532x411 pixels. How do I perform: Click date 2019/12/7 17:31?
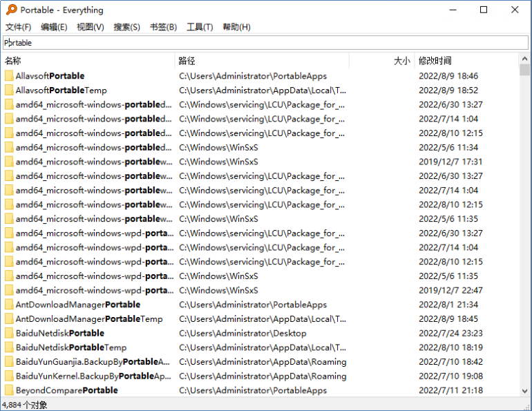click(450, 162)
